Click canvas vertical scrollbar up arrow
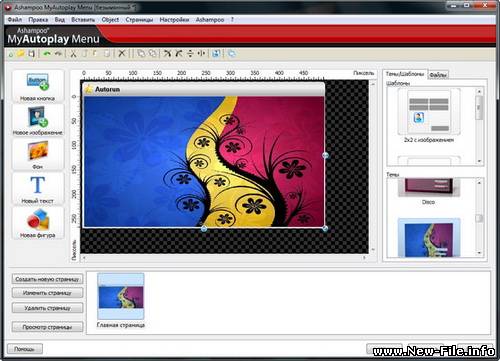 click(x=373, y=84)
